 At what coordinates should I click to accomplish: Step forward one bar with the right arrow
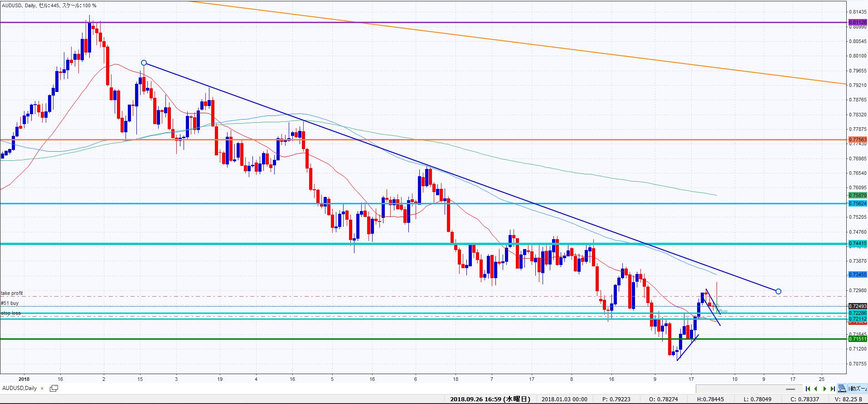point(824,389)
